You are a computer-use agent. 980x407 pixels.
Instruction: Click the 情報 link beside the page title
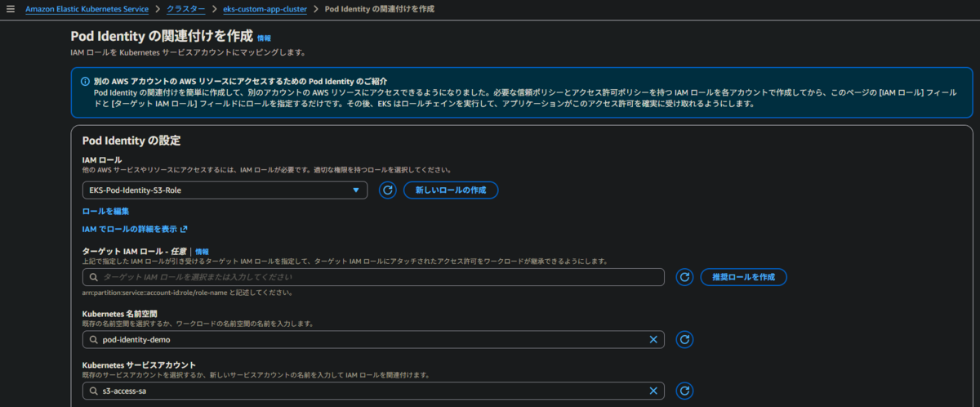(x=264, y=38)
